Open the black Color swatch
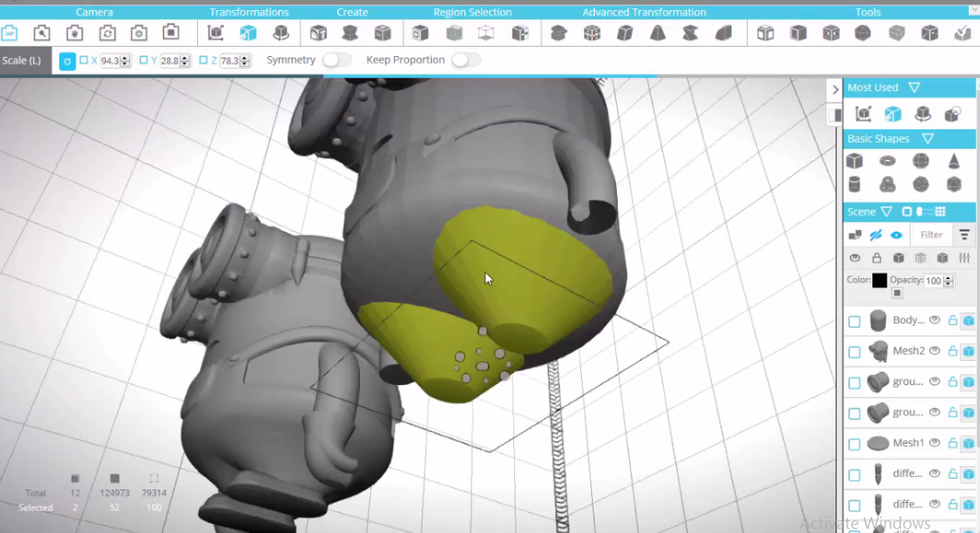This screenshot has height=533, width=980. pyautogui.click(x=879, y=280)
